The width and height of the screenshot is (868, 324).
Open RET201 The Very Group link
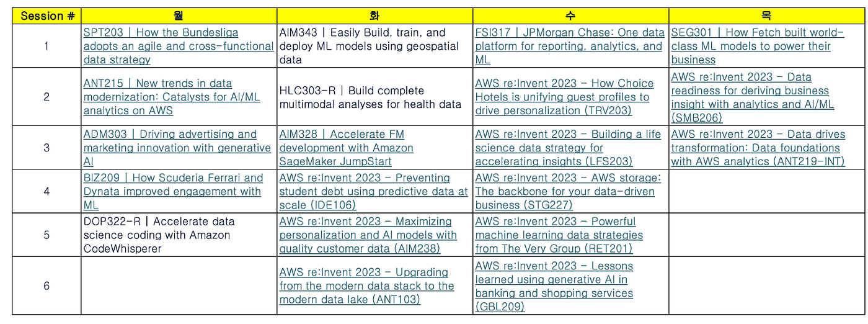click(x=559, y=235)
